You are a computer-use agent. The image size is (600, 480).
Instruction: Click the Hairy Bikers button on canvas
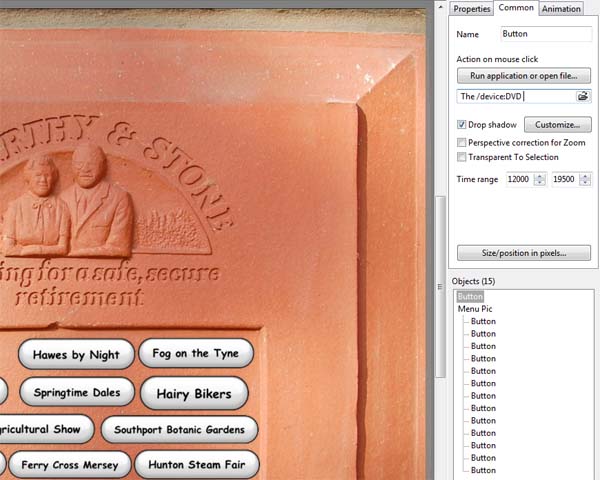click(x=194, y=393)
